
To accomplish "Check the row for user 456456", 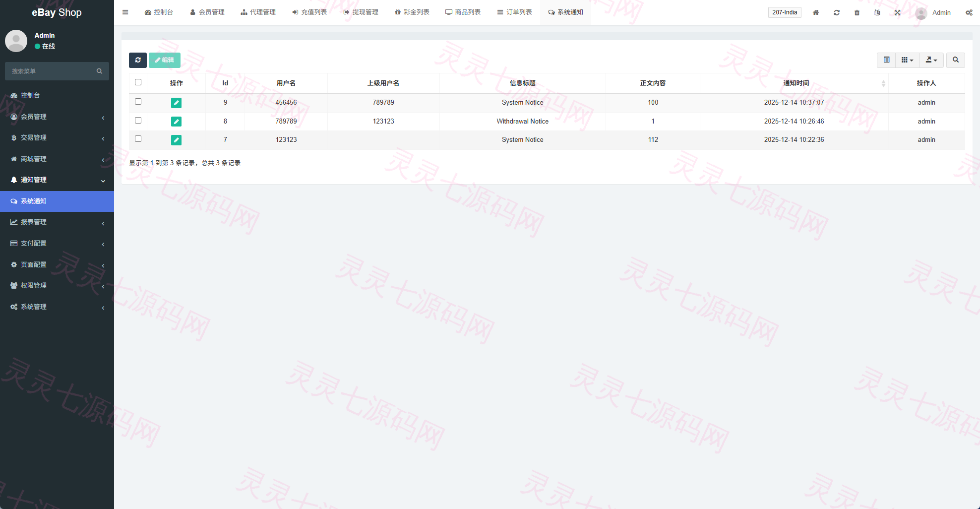I will pyautogui.click(x=138, y=102).
